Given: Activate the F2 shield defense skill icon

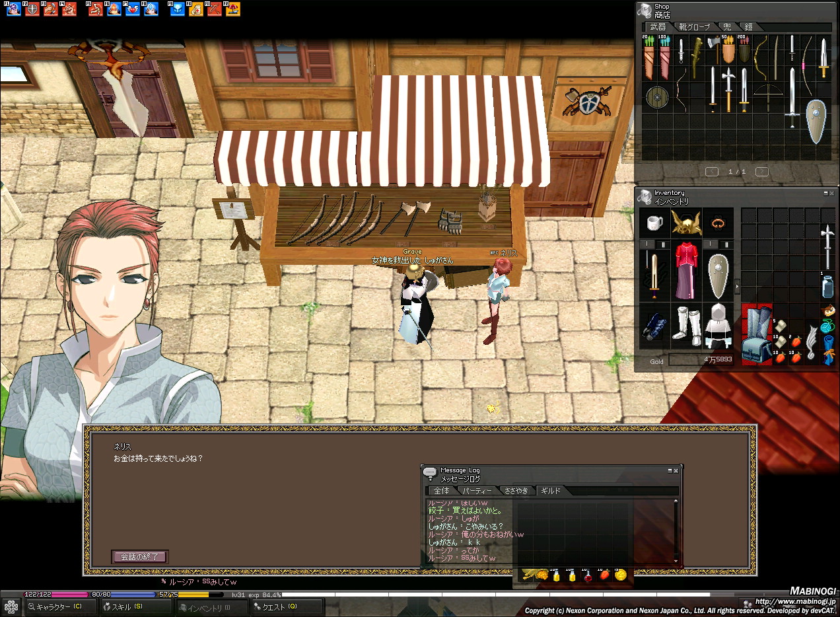Looking at the screenshot, I should coord(32,9).
